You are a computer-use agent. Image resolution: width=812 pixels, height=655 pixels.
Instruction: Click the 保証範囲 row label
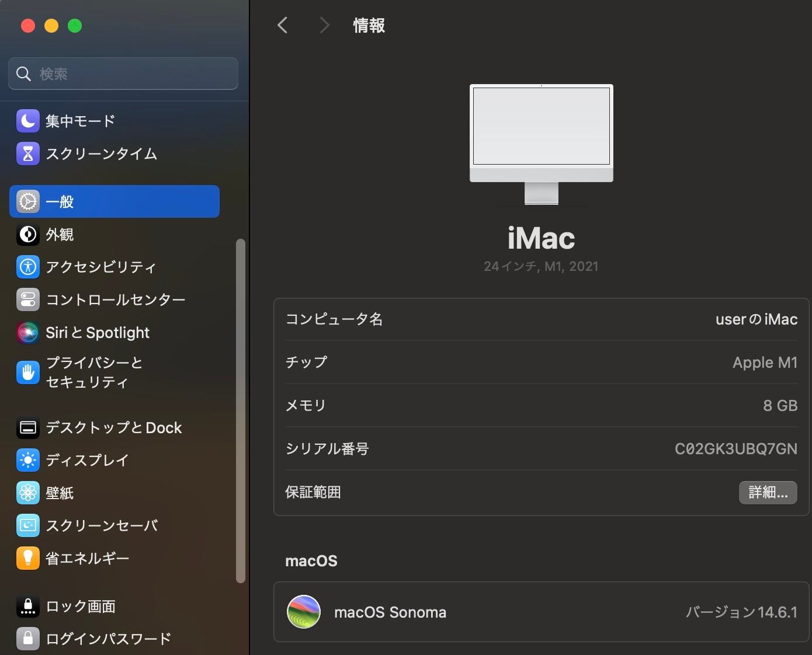313,492
